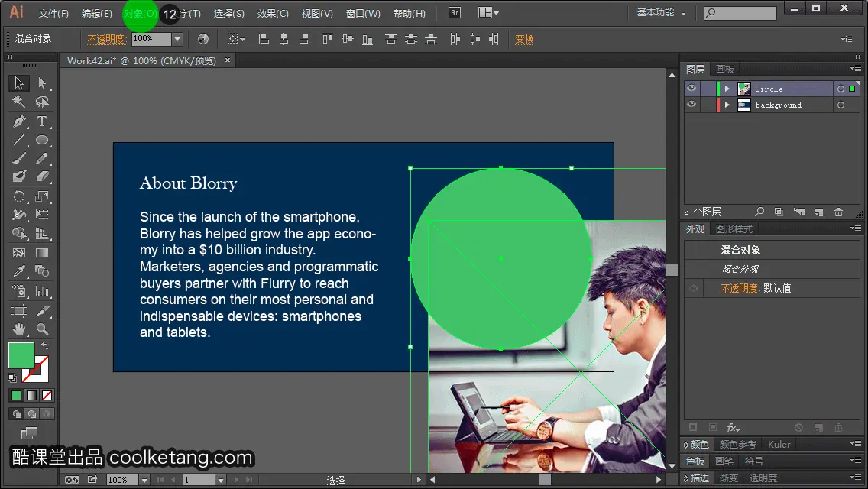Image resolution: width=868 pixels, height=489 pixels.
Task: Switch to the 画板 tab
Action: coord(724,69)
